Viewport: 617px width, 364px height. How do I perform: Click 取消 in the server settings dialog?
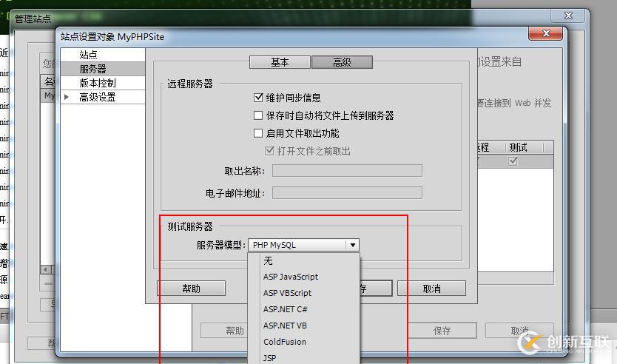[x=431, y=289]
